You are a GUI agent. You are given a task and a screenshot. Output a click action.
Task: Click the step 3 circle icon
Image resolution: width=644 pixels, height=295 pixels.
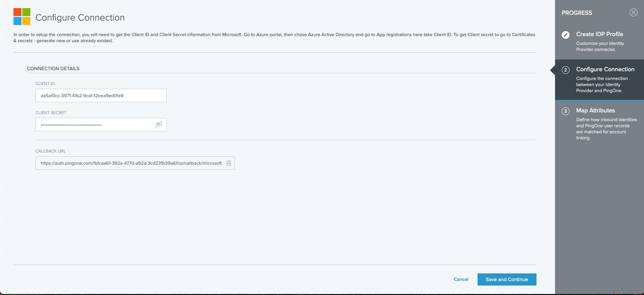coord(565,111)
